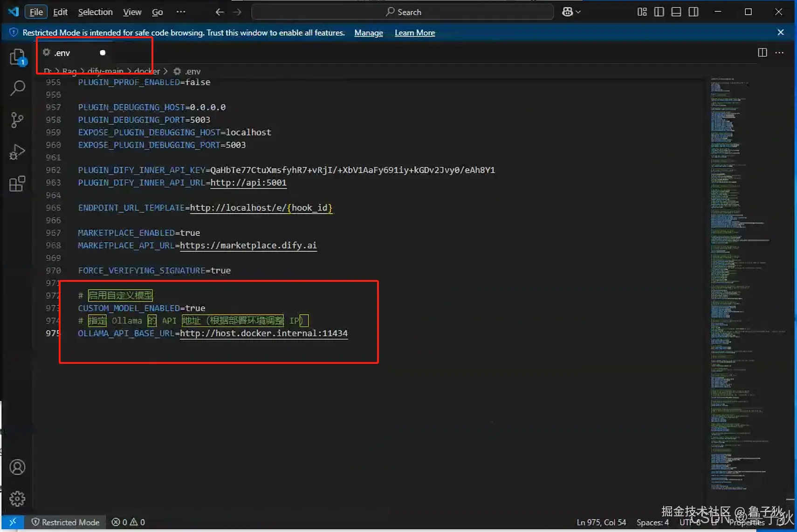Select the .env editor tab
797x532 pixels.
pyautogui.click(x=75, y=53)
